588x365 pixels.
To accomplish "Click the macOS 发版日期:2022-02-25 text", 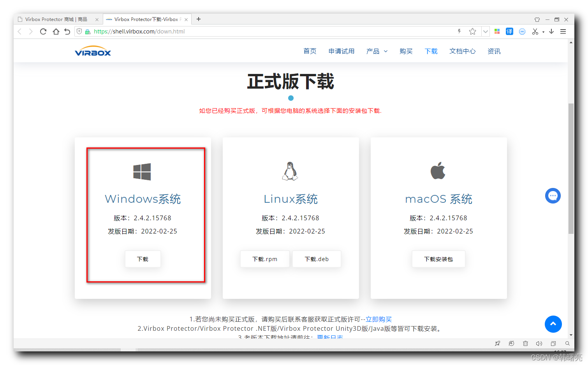I will pyautogui.click(x=438, y=231).
